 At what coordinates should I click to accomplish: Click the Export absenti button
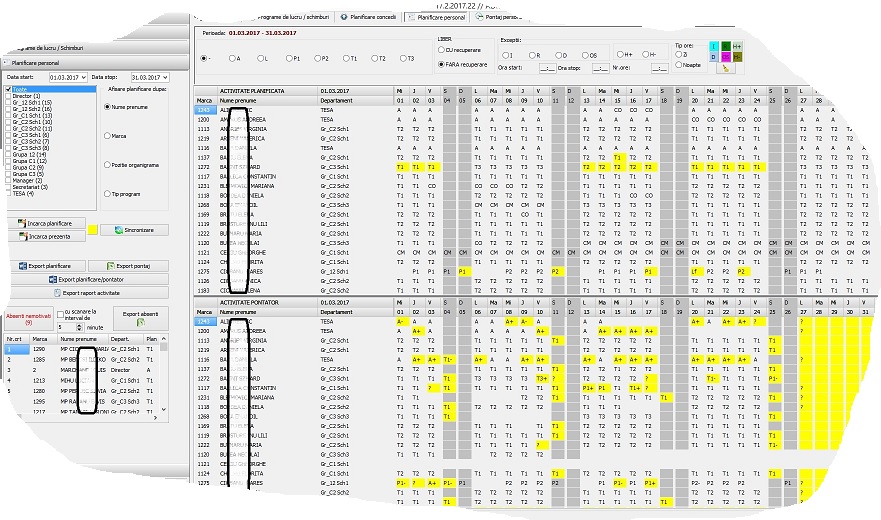click(140, 319)
